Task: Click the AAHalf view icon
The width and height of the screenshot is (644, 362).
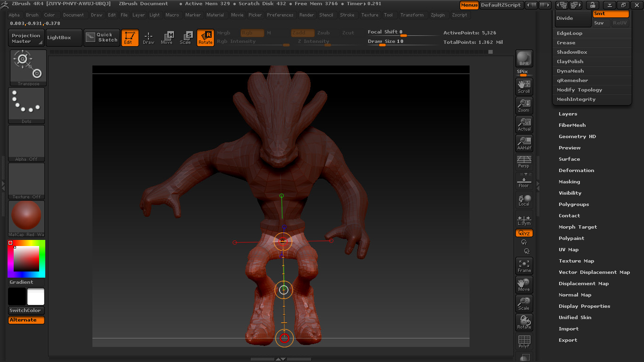Action: click(x=524, y=143)
